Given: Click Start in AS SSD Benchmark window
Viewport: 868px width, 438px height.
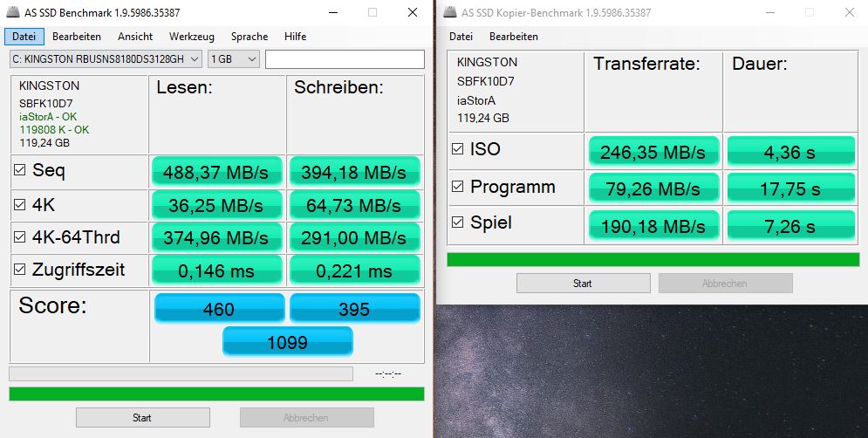Looking at the screenshot, I should (x=143, y=418).
